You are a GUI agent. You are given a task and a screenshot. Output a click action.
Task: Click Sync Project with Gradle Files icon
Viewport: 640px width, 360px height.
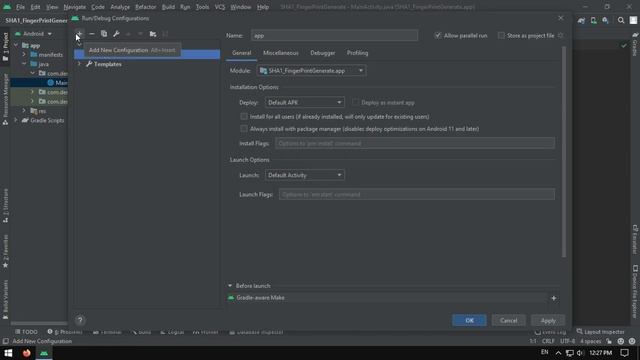coord(582,20)
